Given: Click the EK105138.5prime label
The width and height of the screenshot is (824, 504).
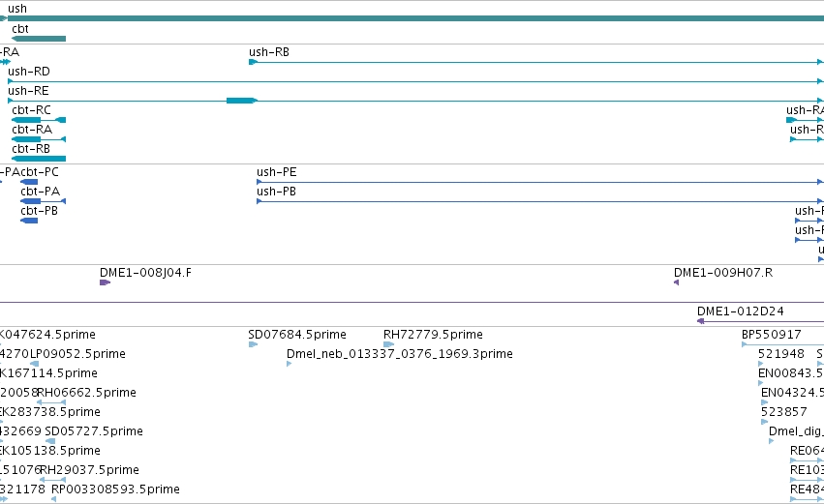Looking at the screenshot, I should coord(50,451).
